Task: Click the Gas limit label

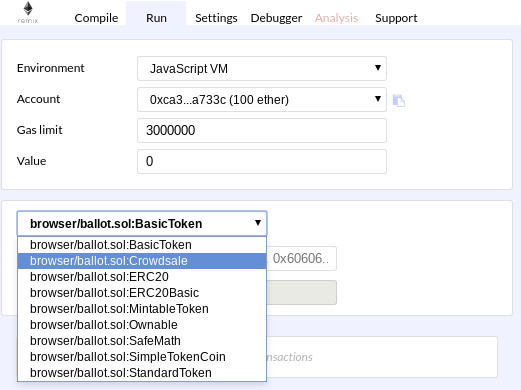Action: (x=40, y=130)
